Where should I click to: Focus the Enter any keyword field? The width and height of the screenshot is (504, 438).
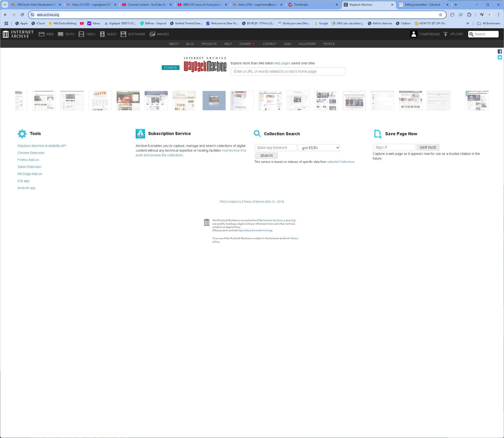[x=276, y=148]
